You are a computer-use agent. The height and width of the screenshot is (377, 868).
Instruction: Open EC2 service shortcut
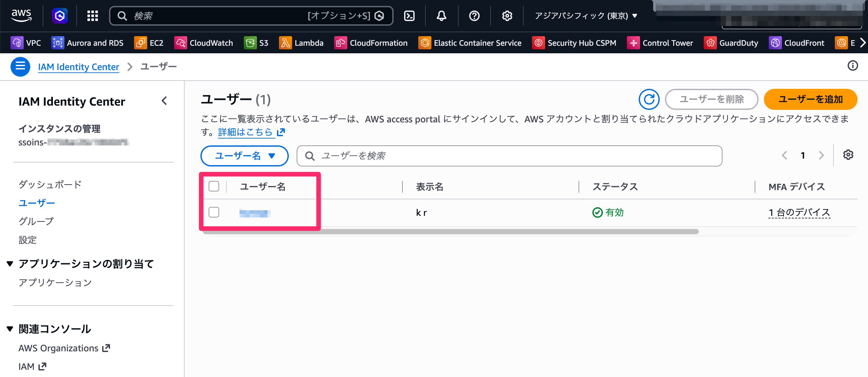click(x=148, y=43)
